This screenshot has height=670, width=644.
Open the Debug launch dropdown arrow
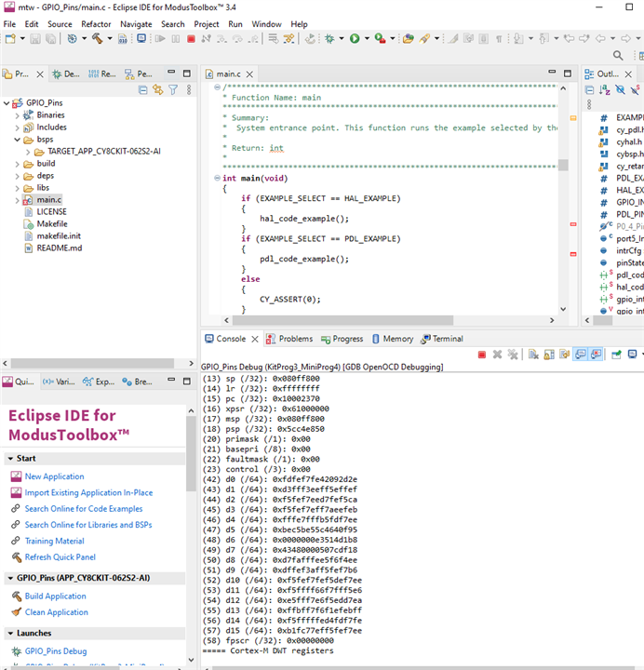[x=342, y=39]
